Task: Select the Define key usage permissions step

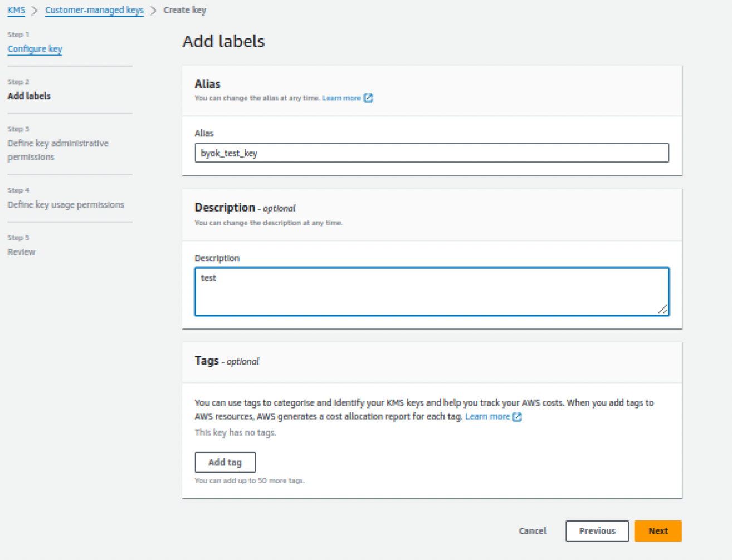Action: [x=66, y=204]
